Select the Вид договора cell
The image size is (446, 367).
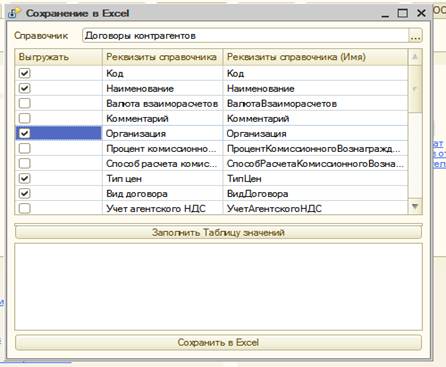point(162,193)
